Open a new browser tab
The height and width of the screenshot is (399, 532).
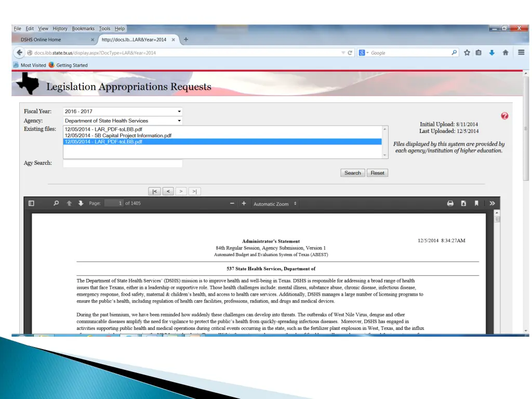pyautogui.click(x=185, y=39)
